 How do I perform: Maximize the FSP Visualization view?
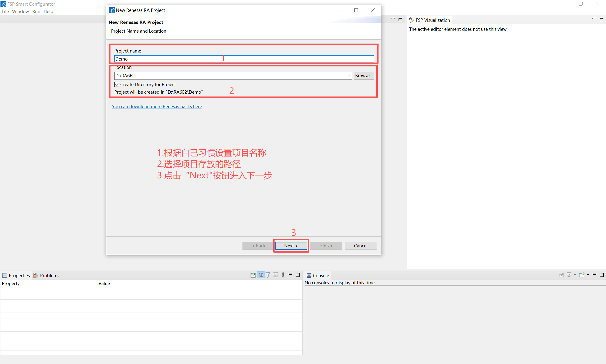click(x=602, y=19)
